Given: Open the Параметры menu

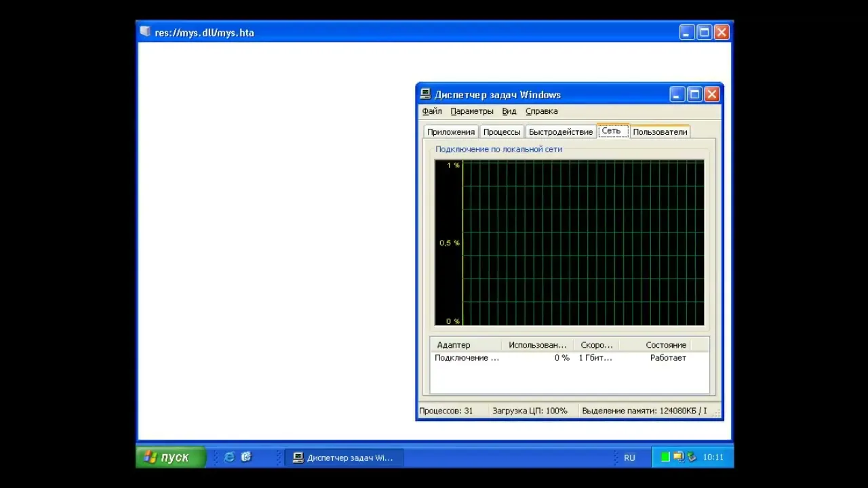Looking at the screenshot, I should coord(472,111).
